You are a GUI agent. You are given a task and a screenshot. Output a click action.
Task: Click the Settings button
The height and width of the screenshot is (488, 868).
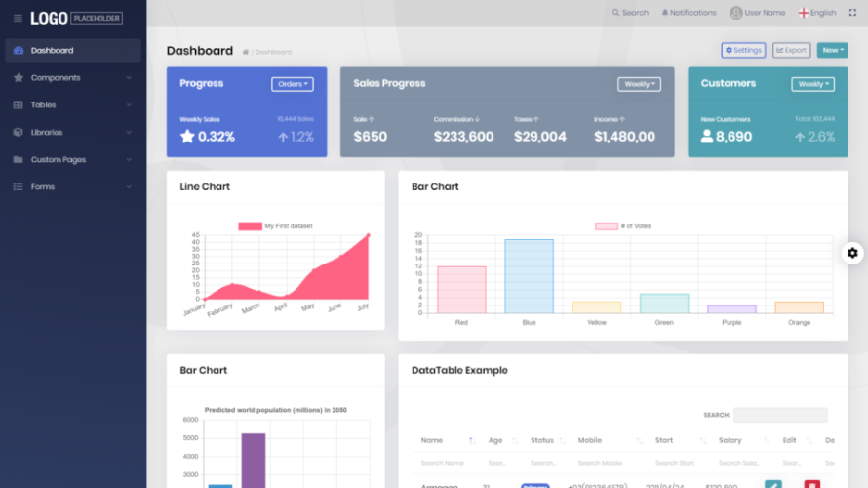(x=743, y=50)
